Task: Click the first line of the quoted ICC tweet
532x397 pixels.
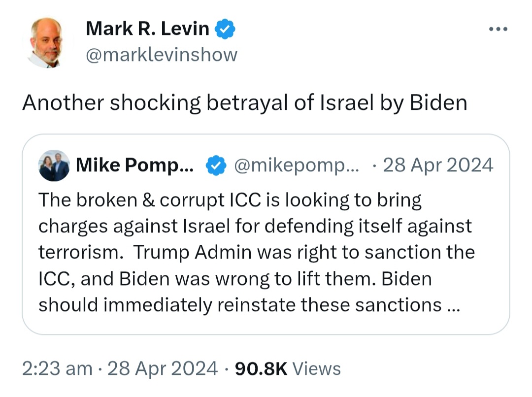Action: pyautogui.click(x=230, y=200)
